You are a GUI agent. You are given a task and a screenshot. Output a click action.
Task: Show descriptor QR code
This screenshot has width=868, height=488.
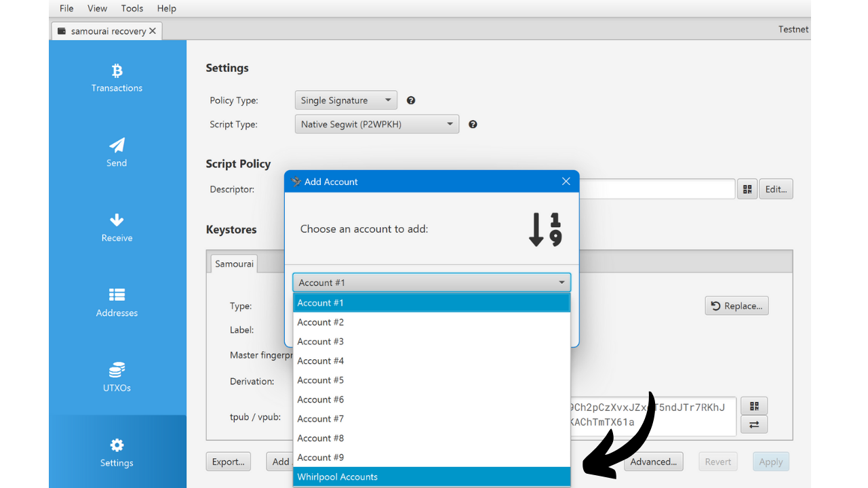tap(747, 190)
